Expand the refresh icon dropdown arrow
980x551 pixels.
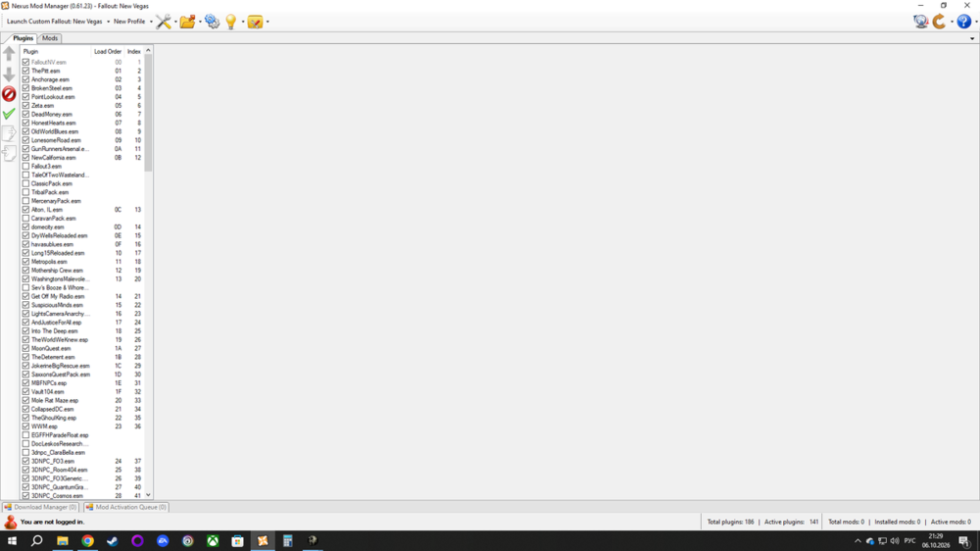click(x=952, y=22)
